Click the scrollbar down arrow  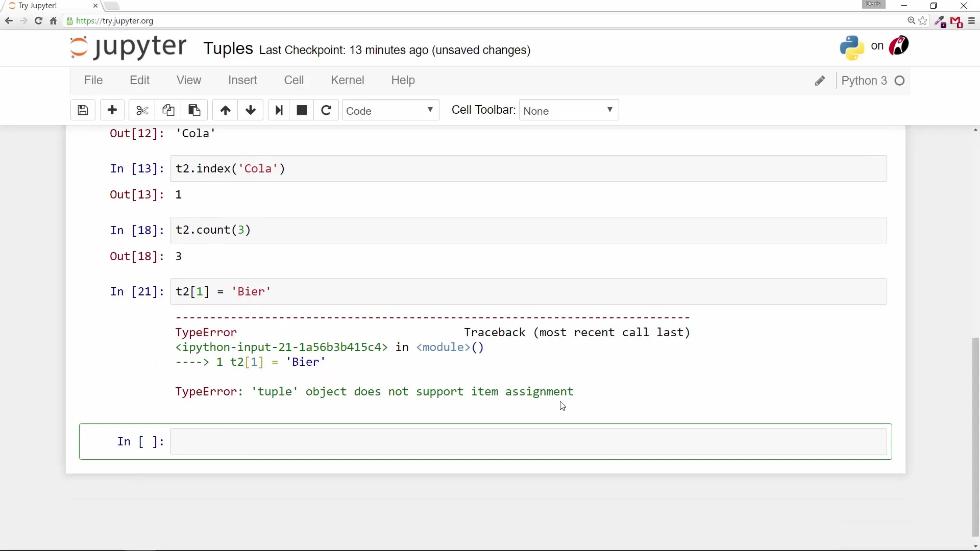[x=975, y=546]
